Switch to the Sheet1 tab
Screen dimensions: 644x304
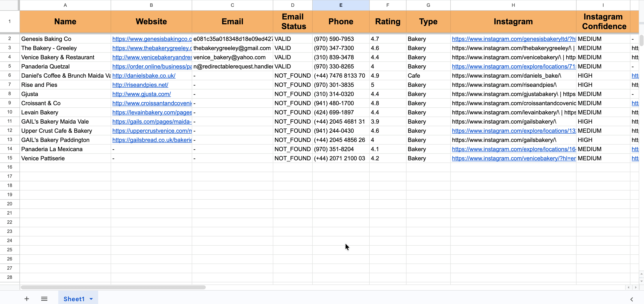tap(74, 299)
